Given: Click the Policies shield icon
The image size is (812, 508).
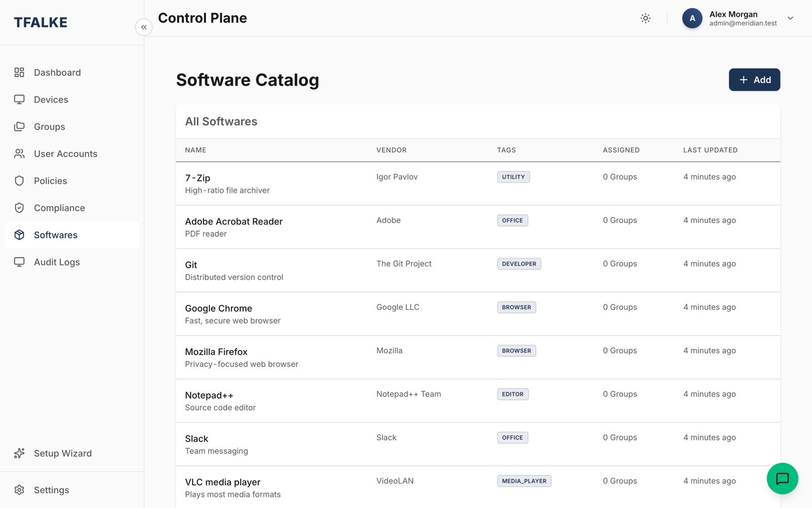Looking at the screenshot, I should click(x=19, y=181).
